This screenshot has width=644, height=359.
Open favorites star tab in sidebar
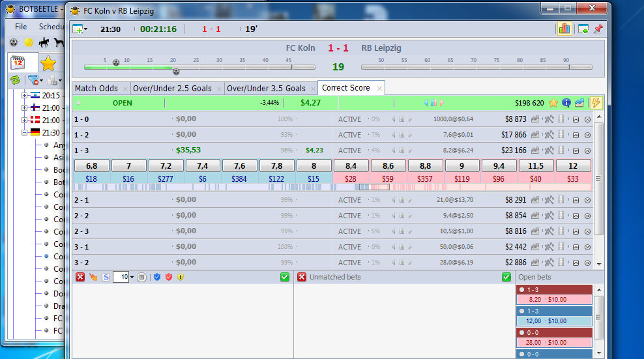click(48, 63)
